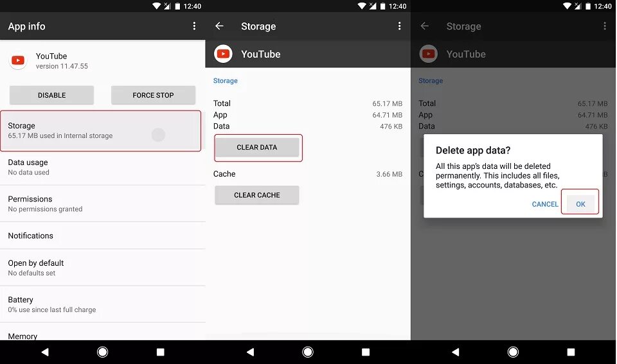Tap dimmed YouTube icon on right screen
Image resolution: width=617 pixels, height=364 pixels.
[x=429, y=54]
